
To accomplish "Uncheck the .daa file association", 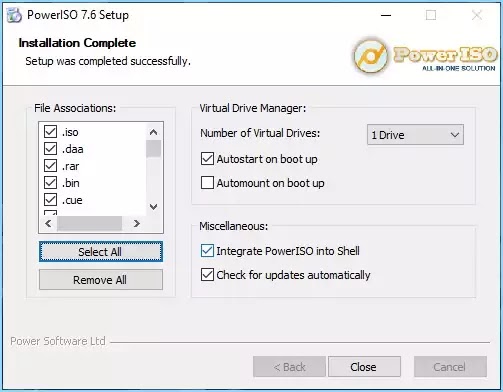I will 50,149.
